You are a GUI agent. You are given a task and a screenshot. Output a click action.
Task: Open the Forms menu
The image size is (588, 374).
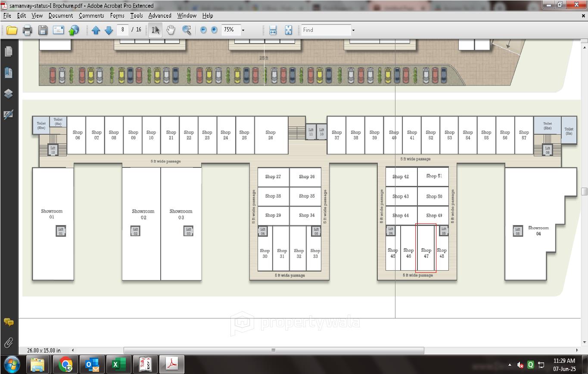click(x=117, y=15)
